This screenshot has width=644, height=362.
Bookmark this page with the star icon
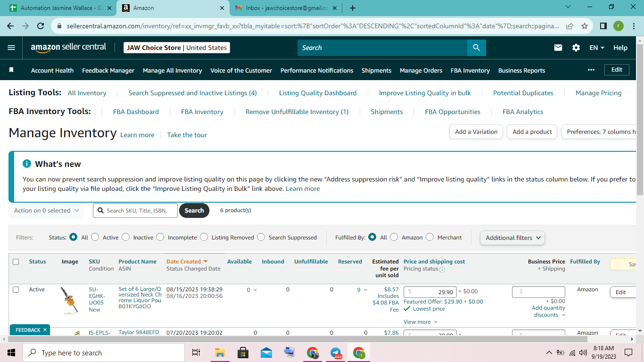click(x=585, y=26)
